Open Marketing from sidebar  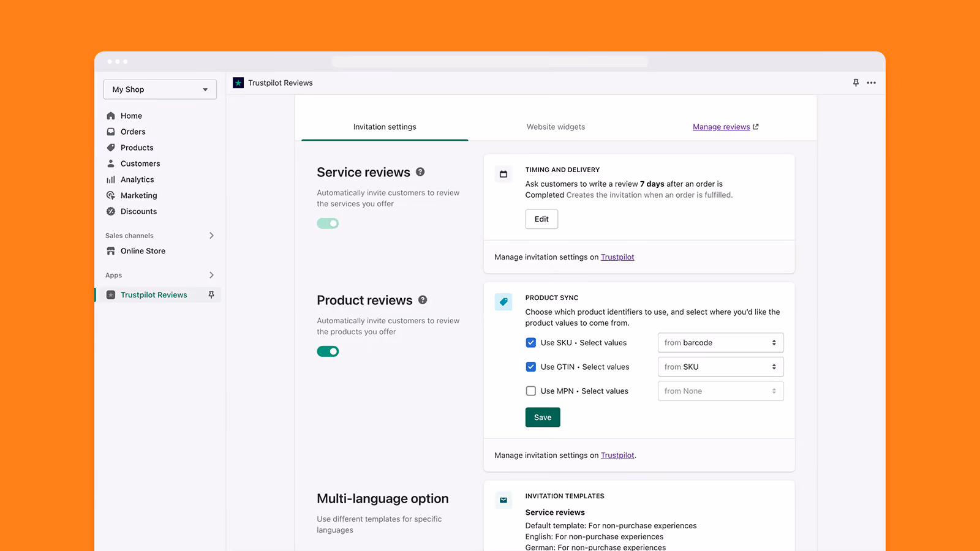point(138,195)
